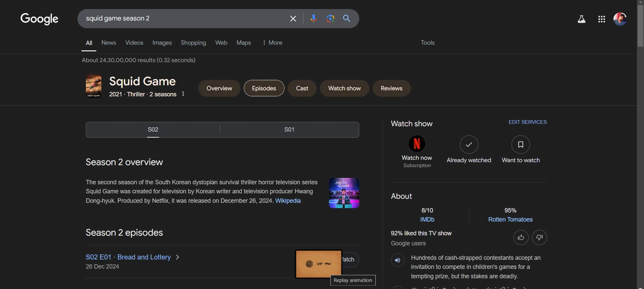Select the Watch show chip
Image resolution: width=644 pixels, height=289 pixels.
[344, 88]
